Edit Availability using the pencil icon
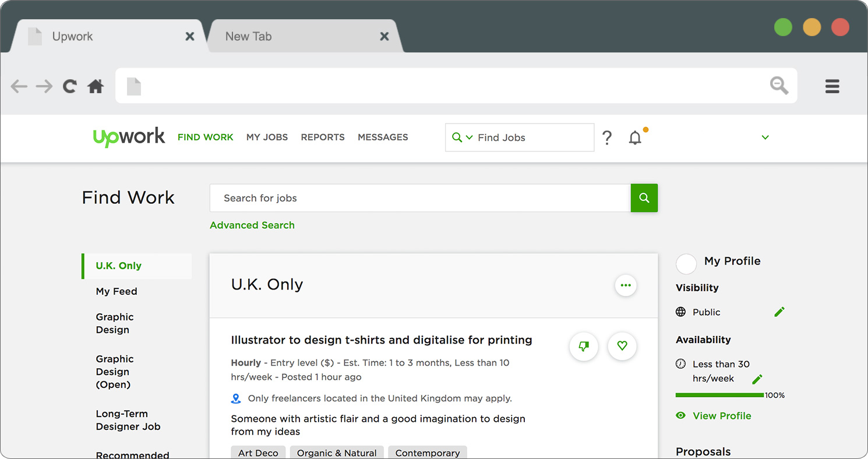The image size is (868, 459). tap(757, 379)
